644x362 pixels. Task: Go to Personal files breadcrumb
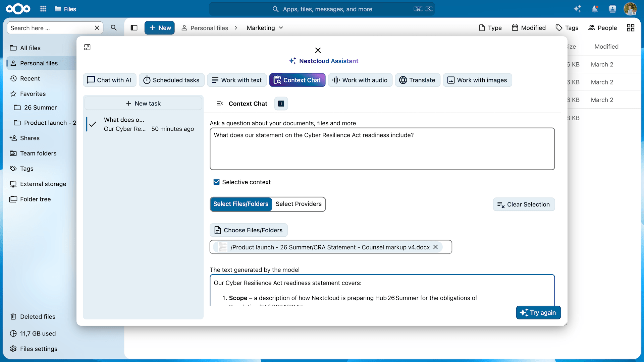coord(205,28)
